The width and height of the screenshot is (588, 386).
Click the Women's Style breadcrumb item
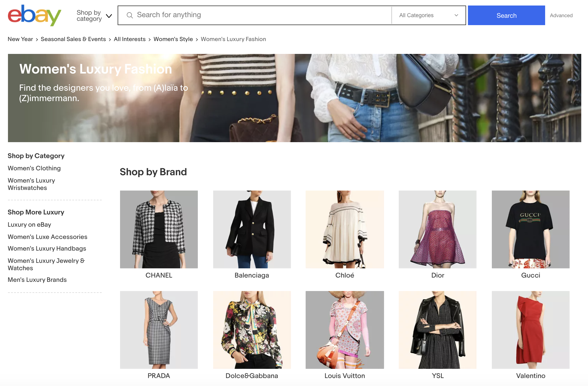pyautogui.click(x=173, y=39)
